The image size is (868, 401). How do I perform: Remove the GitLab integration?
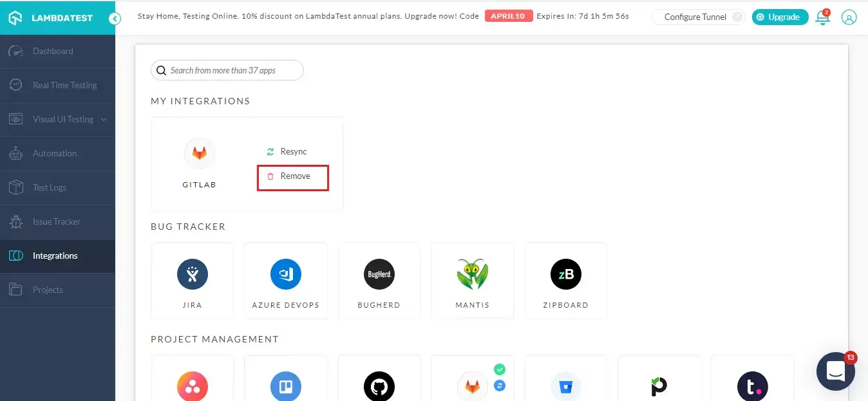coord(293,176)
